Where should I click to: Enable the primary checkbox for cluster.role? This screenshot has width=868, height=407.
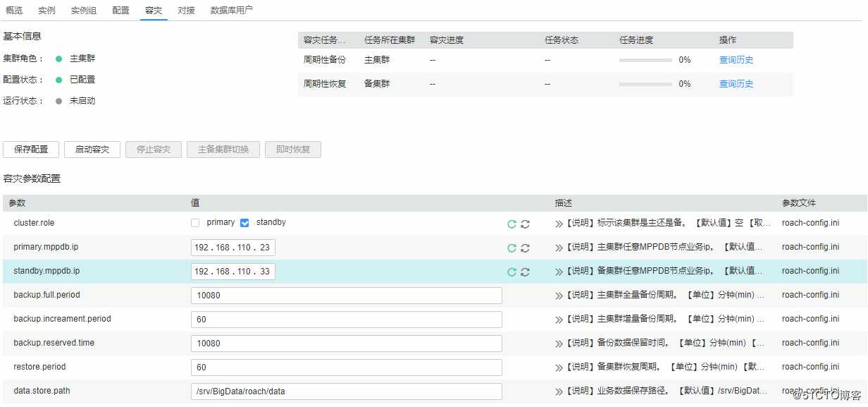click(195, 222)
